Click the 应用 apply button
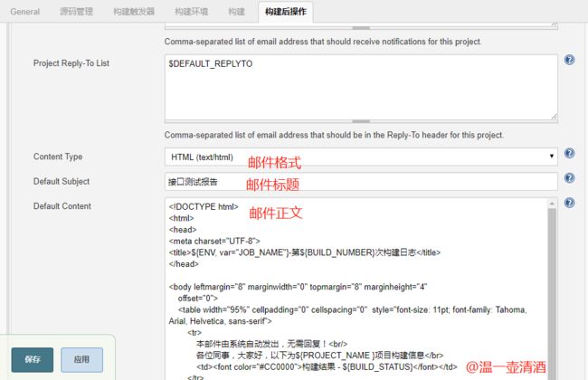This screenshot has height=380, width=588. pos(81,360)
